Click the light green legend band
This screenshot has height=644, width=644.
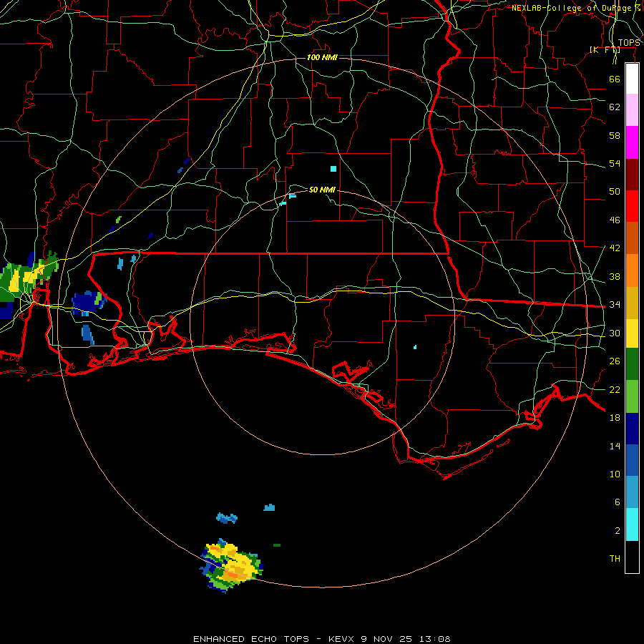(x=632, y=396)
